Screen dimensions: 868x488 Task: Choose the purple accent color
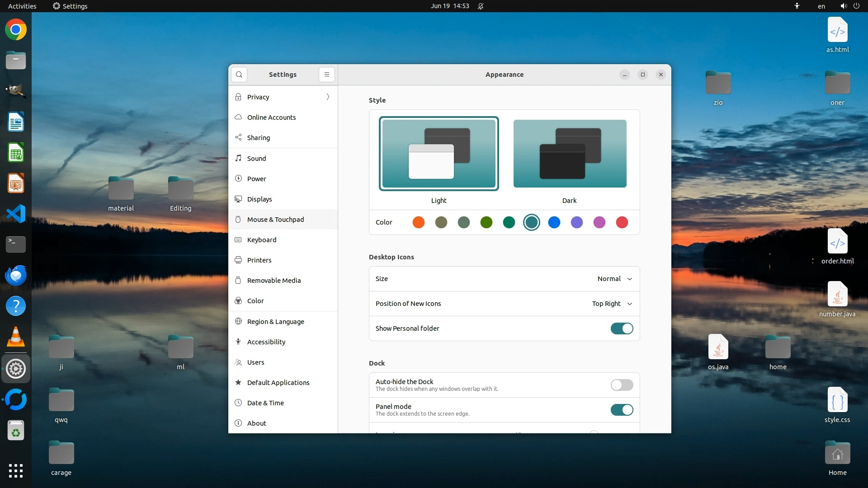(x=576, y=222)
